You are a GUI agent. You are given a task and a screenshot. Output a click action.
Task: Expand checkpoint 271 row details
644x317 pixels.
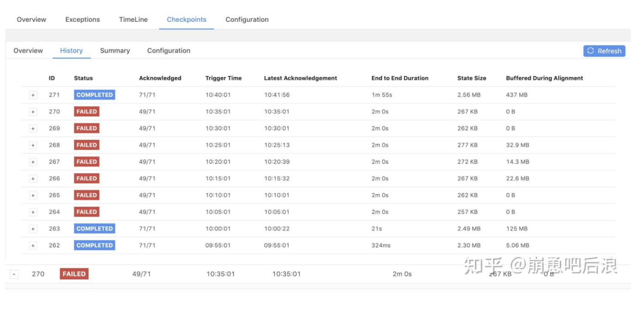tap(33, 95)
